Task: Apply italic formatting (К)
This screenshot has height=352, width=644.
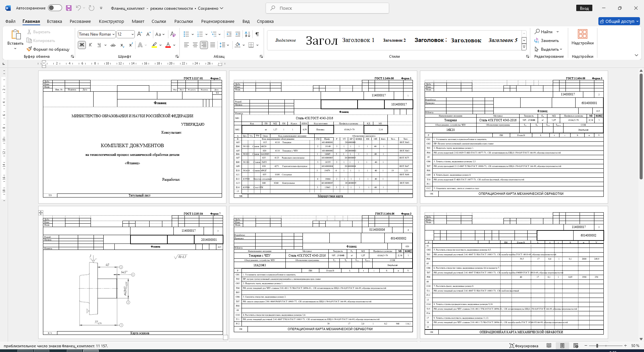Action: pos(90,45)
